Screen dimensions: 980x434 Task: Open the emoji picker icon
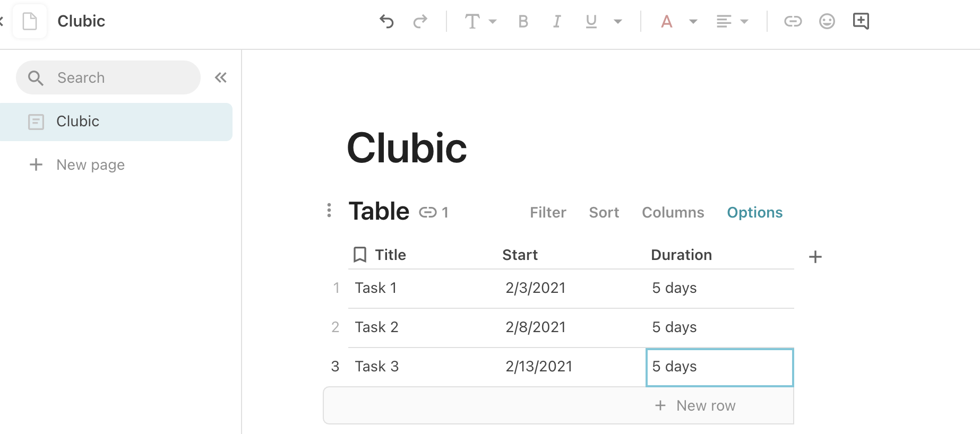[x=827, y=21]
